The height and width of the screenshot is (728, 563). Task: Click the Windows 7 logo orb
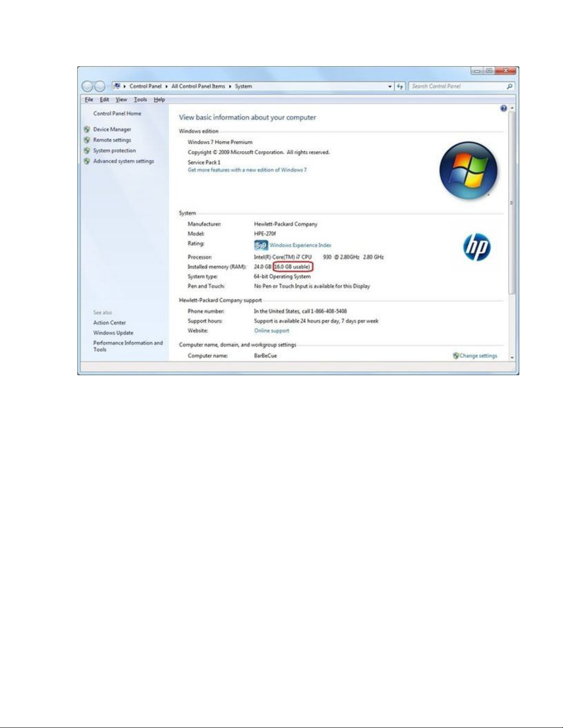coord(468,170)
